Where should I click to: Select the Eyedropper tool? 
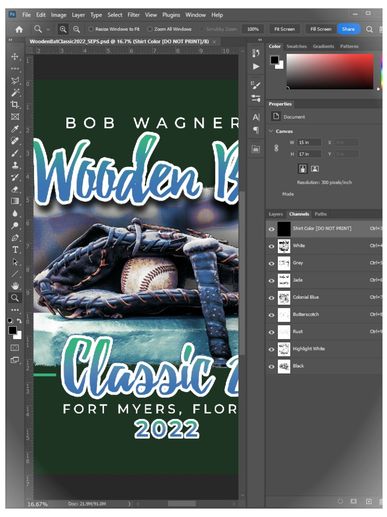pos(15,129)
